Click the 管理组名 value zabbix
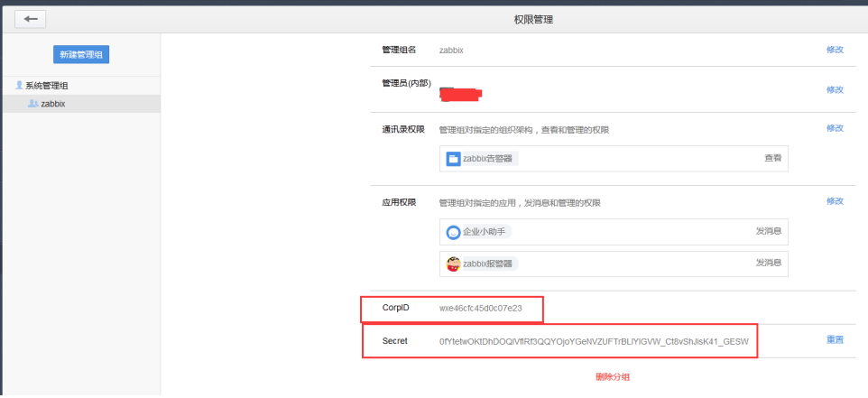868x398 pixels. (451, 51)
